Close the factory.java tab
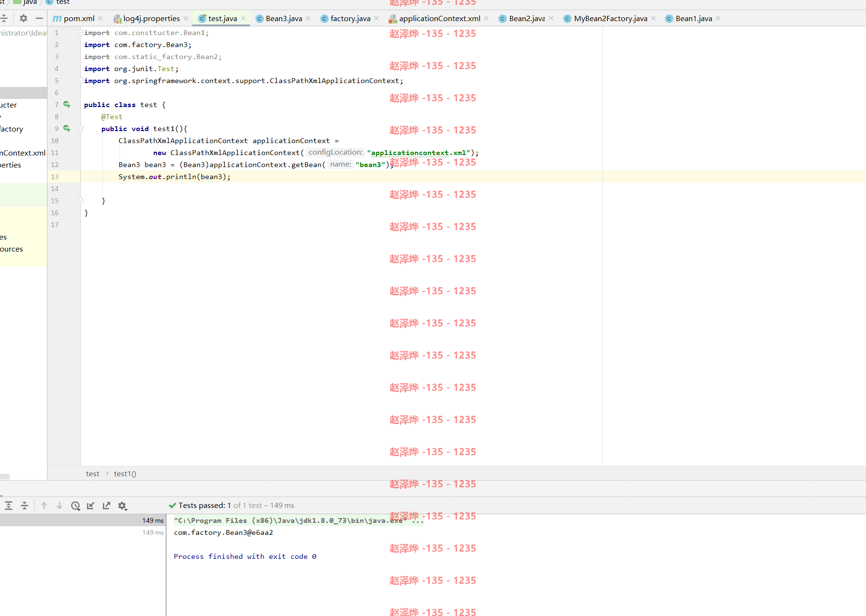Screen dimensions: 866x616 pyautogui.click(x=376, y=18)
